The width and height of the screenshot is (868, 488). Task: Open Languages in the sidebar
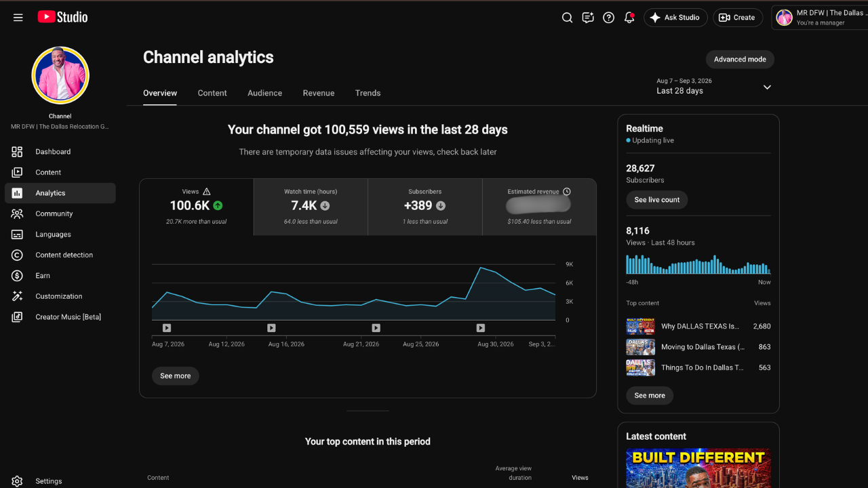[x=60, y=235]
